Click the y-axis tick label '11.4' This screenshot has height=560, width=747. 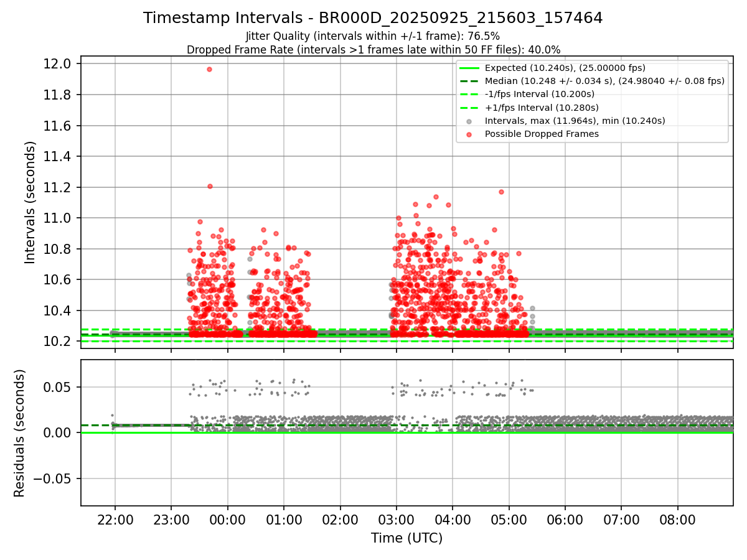57,156
